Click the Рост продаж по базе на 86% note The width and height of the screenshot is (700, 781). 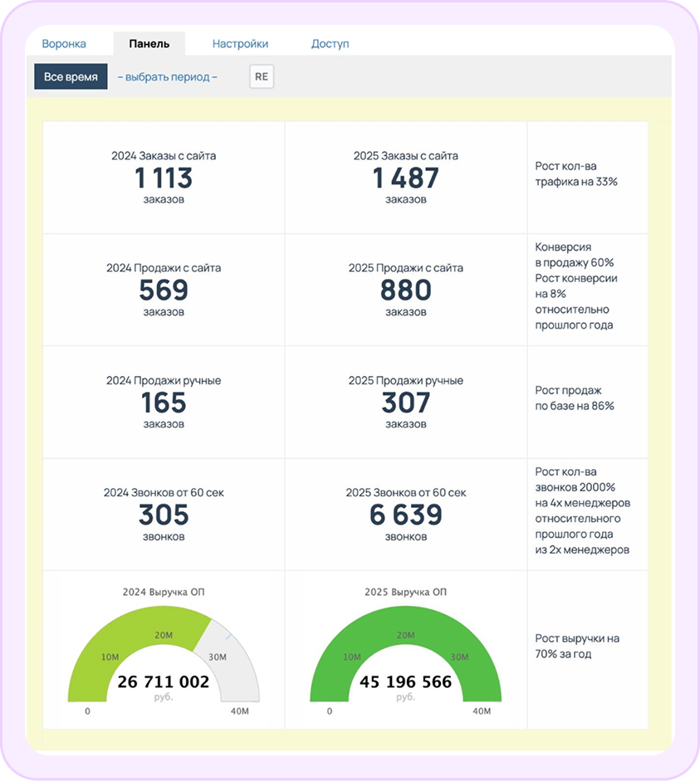575,398
